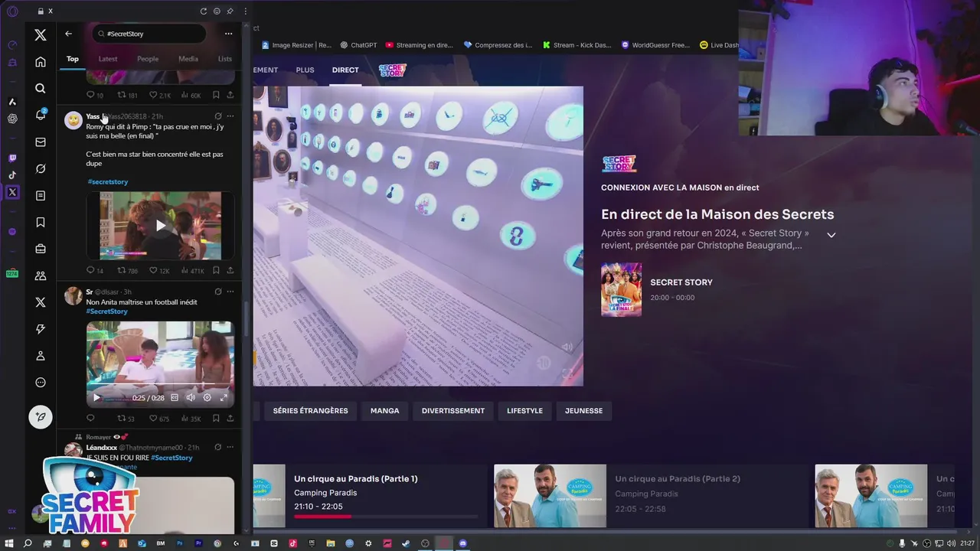
Task: Go back with the arrow in X search
Action: tap(68, 34)
